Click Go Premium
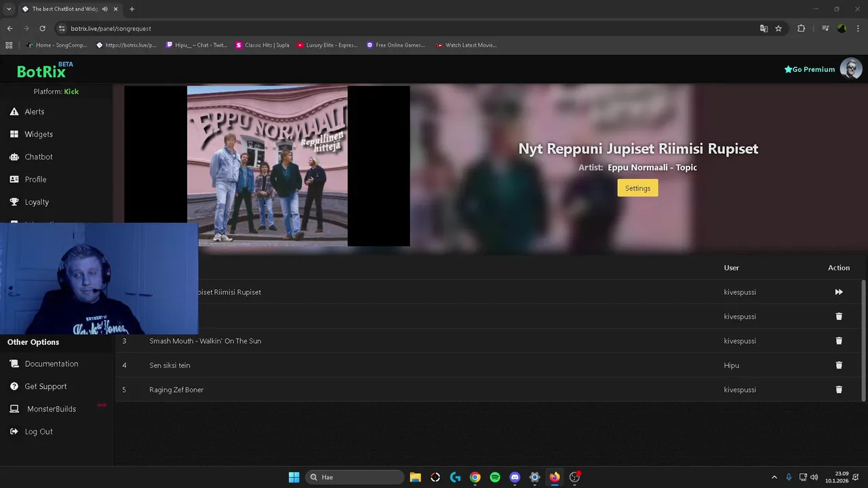This screenshot has width=868, height=488. tap(810, 69)
